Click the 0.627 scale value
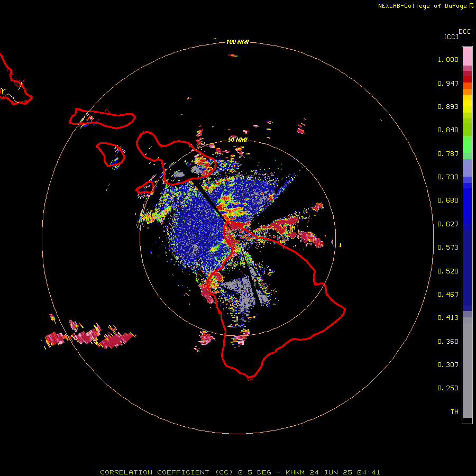 (448, 224)
